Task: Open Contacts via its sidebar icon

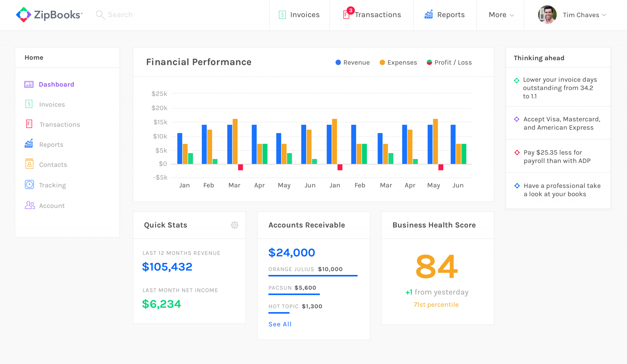Action: 28,164
